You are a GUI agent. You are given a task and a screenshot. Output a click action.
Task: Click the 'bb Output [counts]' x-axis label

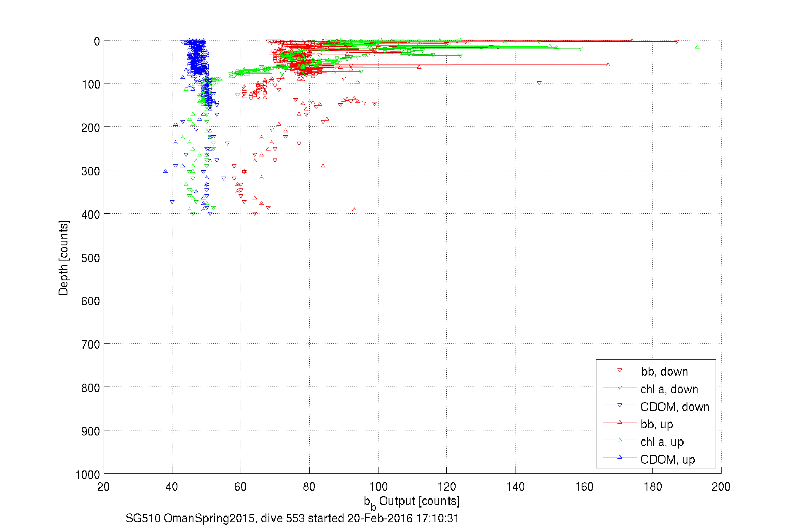(x=412, y=502)
